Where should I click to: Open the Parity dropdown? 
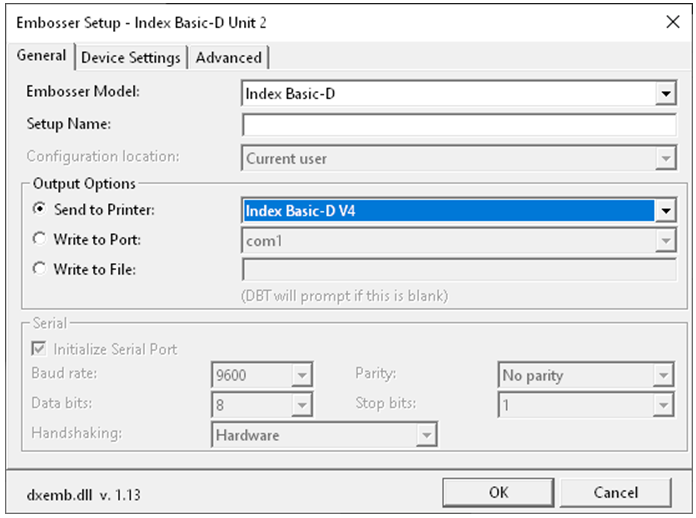tap(586, 375)
